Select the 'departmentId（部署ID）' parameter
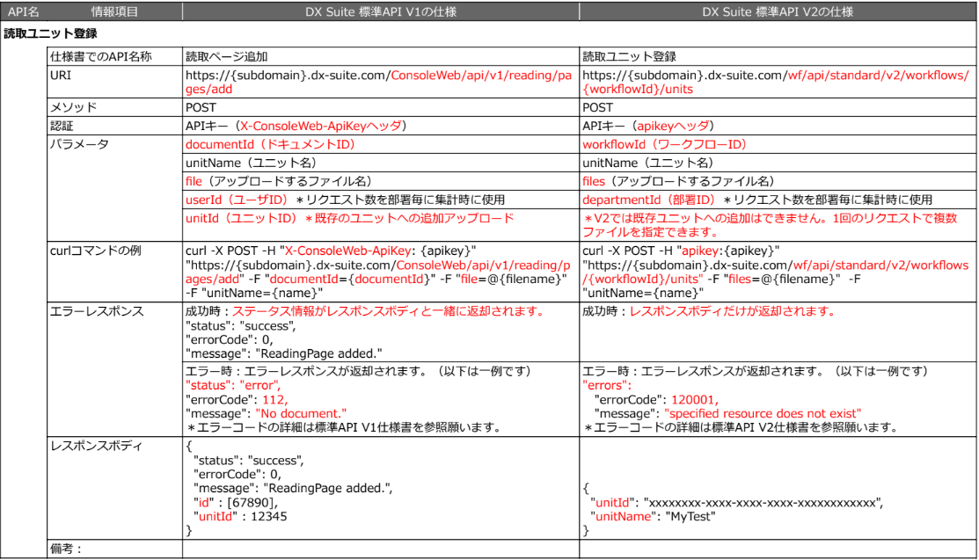This screenshot has height=560, width=979. [649, 200]
